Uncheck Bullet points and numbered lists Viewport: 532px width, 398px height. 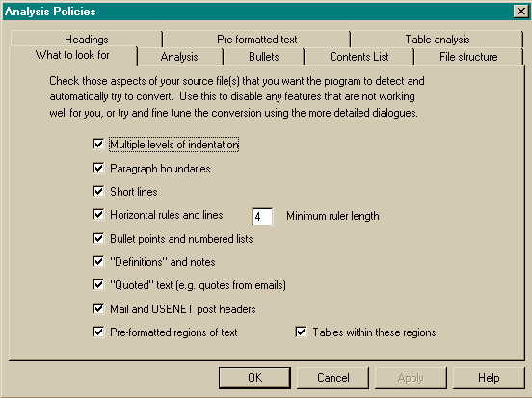[98, 239]
